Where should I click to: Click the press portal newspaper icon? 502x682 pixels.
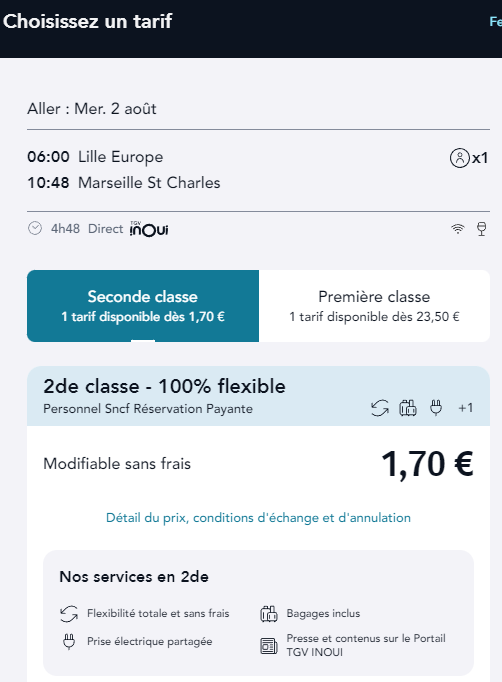(268, 646)
